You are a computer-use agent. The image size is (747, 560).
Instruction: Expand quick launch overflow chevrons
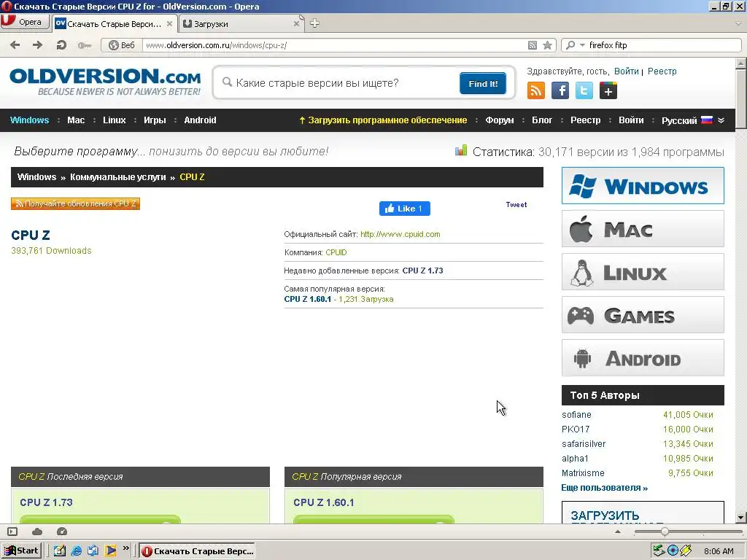125,548
